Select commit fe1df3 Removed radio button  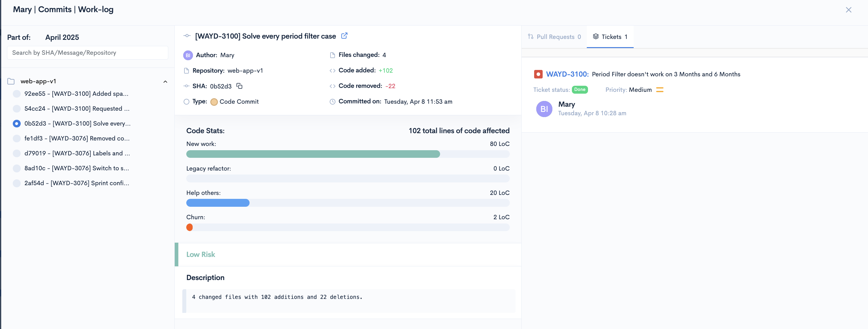[x=16, y=138]
